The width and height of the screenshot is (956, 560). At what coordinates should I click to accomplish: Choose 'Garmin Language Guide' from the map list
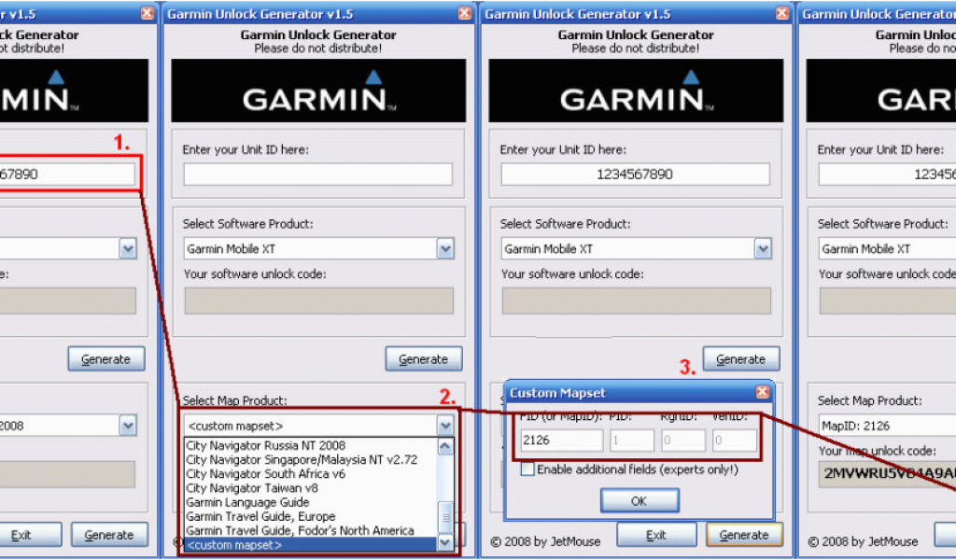click(x=311, y=502)
